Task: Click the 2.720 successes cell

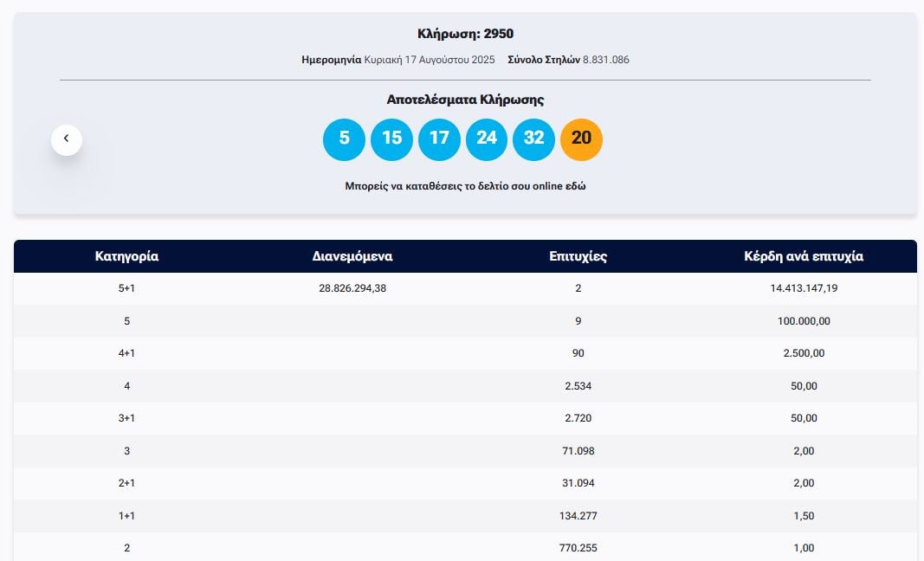Action: [578, 418]
